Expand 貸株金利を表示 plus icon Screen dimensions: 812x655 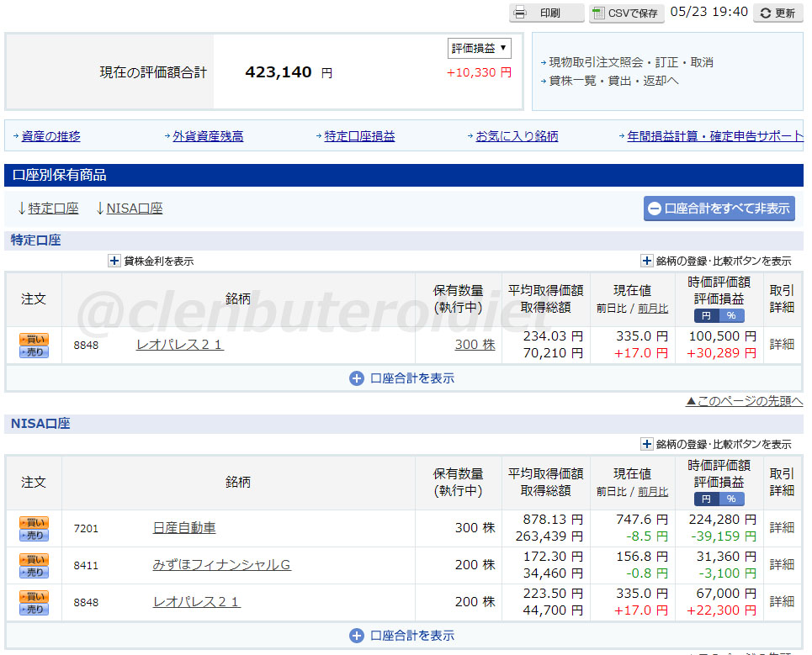114,261
